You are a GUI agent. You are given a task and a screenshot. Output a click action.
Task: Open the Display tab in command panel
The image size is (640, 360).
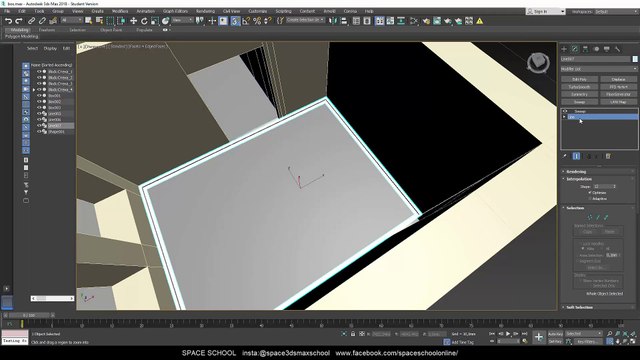click(607, 49)
